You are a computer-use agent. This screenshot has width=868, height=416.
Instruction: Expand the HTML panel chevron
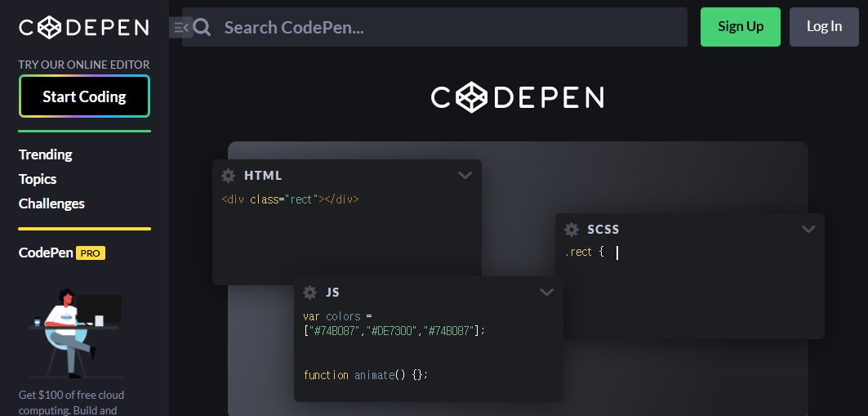pos(465,176)
